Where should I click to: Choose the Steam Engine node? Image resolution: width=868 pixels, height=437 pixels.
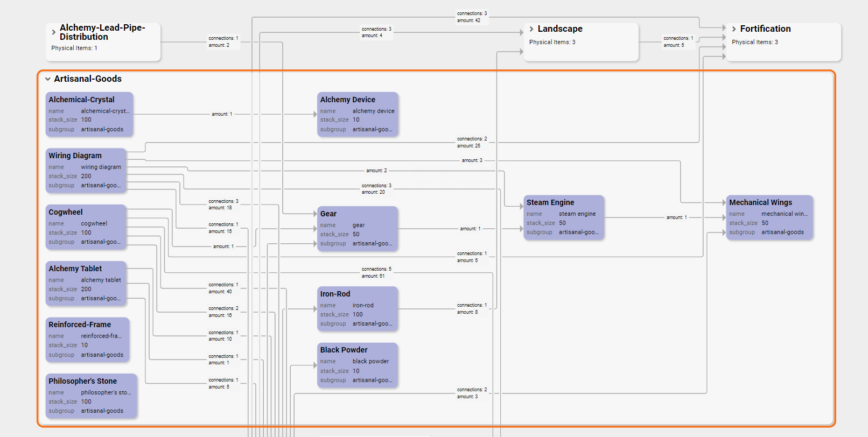563,217
